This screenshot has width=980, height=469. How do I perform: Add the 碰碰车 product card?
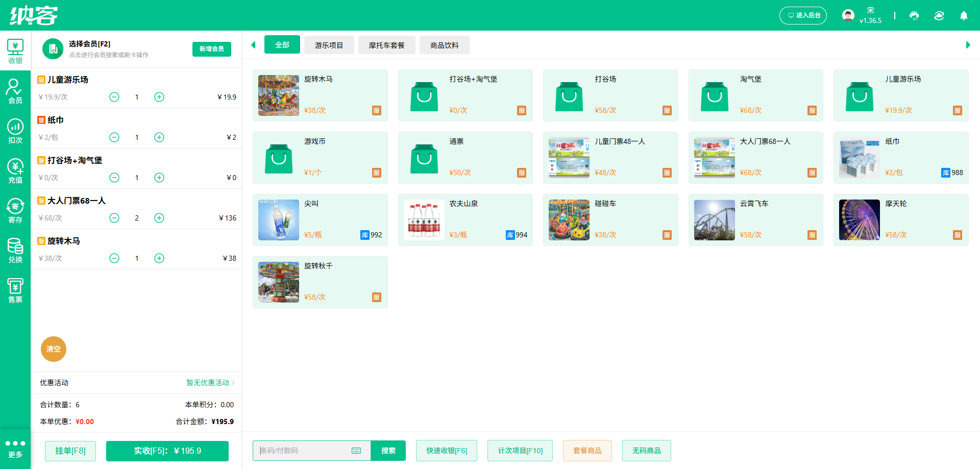610,220
